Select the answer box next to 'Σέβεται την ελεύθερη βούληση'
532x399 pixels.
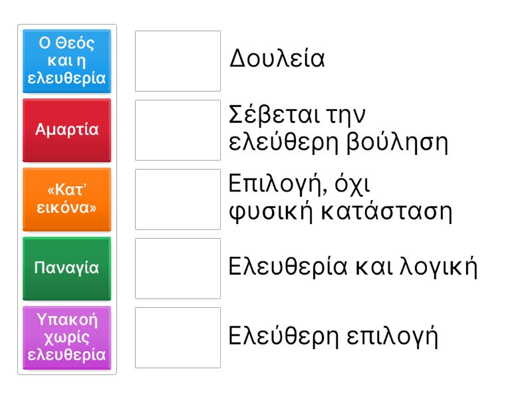pyautogui.click(x=178, y=130)
